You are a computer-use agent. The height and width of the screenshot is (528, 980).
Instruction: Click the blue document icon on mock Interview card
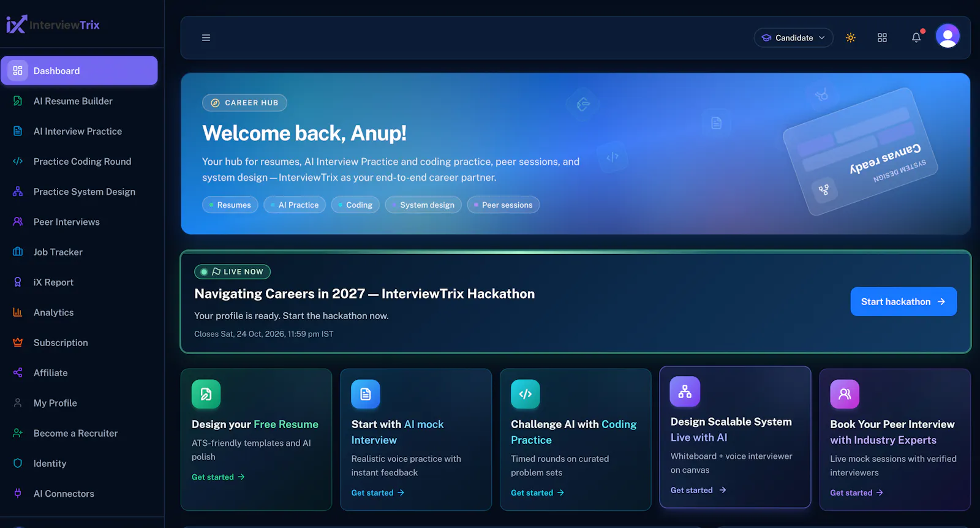pos(366,394)
